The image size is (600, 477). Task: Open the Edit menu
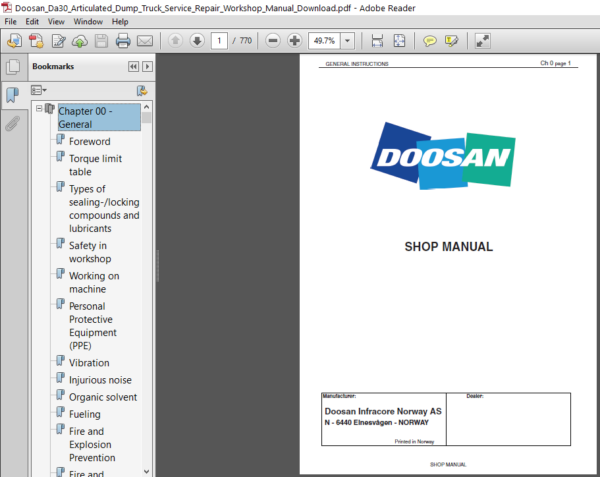pos(32,21)
